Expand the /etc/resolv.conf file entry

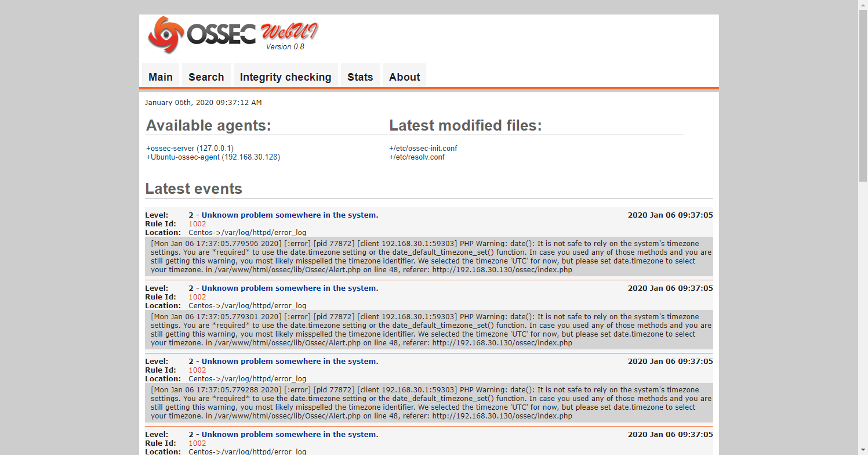[417, 157]
